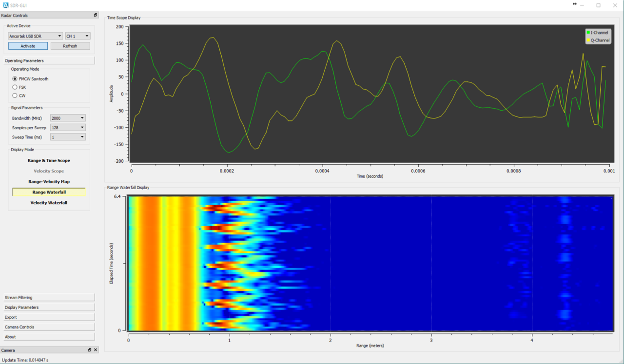The image size is (624, 364).
Task: Float the Camera panel via its dock icon
Action: pyautogui.click(x=90, y=350)
